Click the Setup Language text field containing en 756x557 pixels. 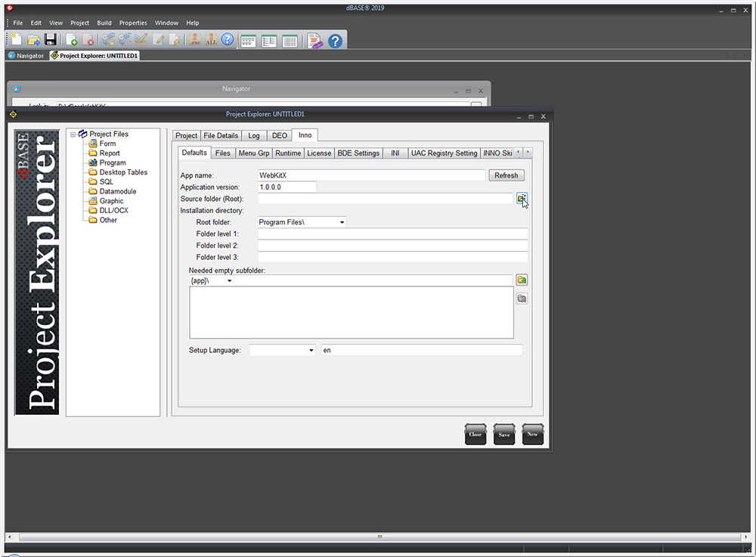[x=422, y=350]
